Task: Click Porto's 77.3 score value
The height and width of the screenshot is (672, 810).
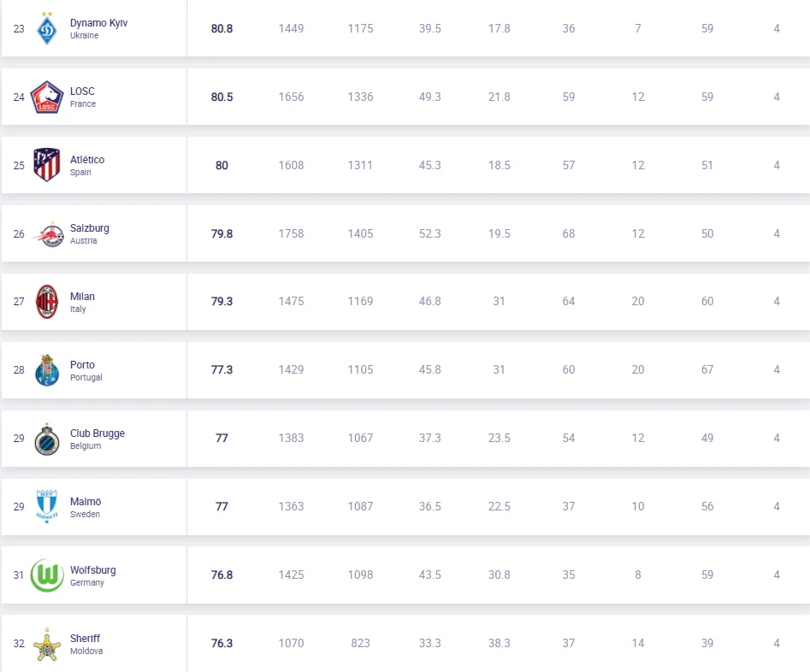Action: pos(222,370)
